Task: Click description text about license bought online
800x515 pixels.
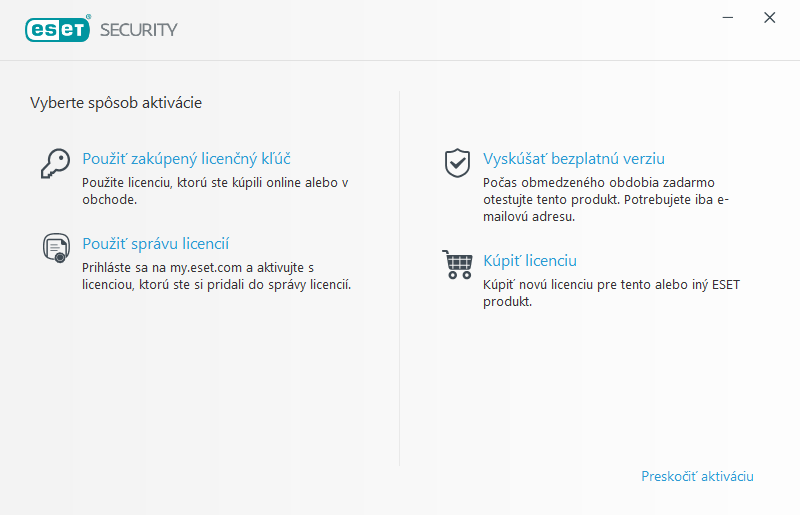Action: [214, 191]
